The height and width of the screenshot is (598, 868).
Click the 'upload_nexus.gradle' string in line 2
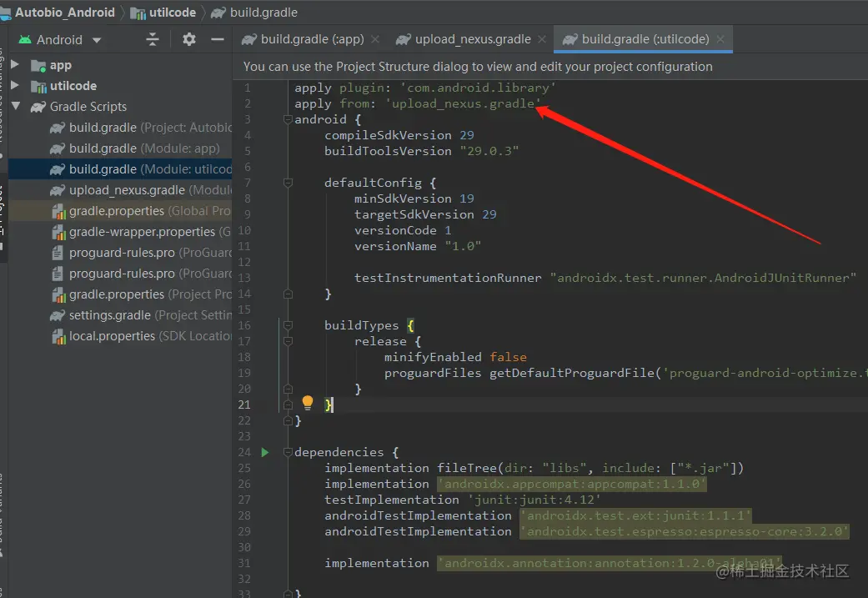click(463, 103)
